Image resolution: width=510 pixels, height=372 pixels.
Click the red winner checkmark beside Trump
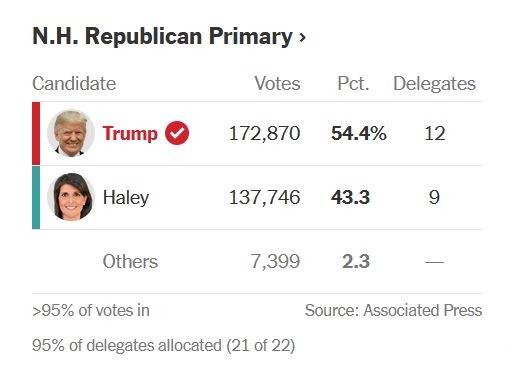click(177, 133)
